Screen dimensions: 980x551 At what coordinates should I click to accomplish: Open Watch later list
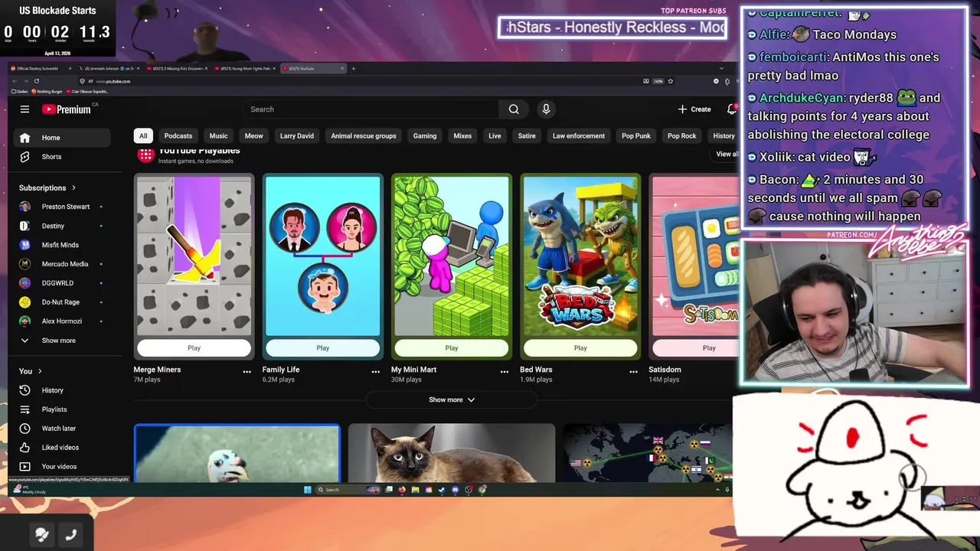pos(61,429)
